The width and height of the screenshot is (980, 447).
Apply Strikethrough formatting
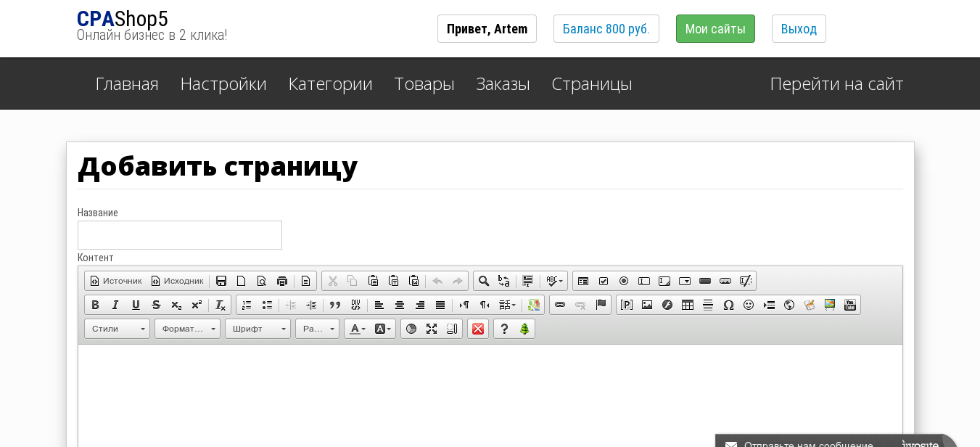click(156, 305)
